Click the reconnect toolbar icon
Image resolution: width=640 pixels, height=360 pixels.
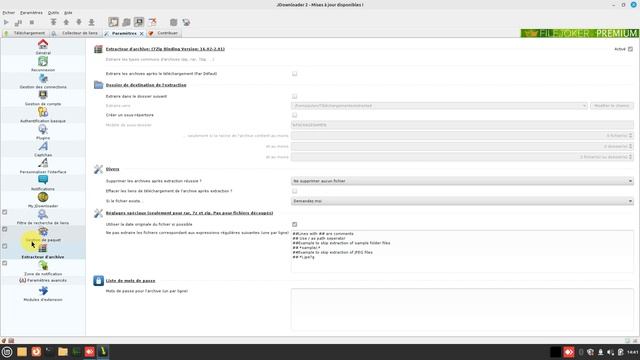coord(173,22)
